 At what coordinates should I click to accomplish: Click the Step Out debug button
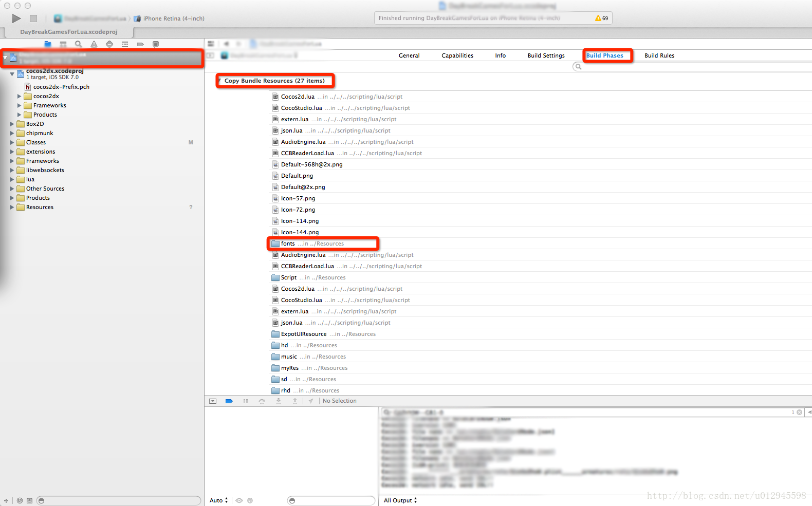point(295,401)
